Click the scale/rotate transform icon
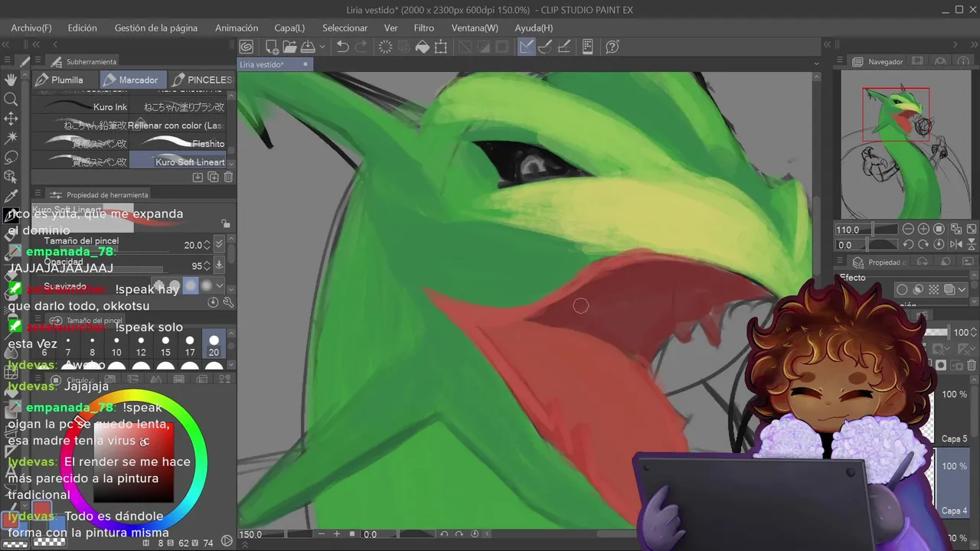 [441, 47]
